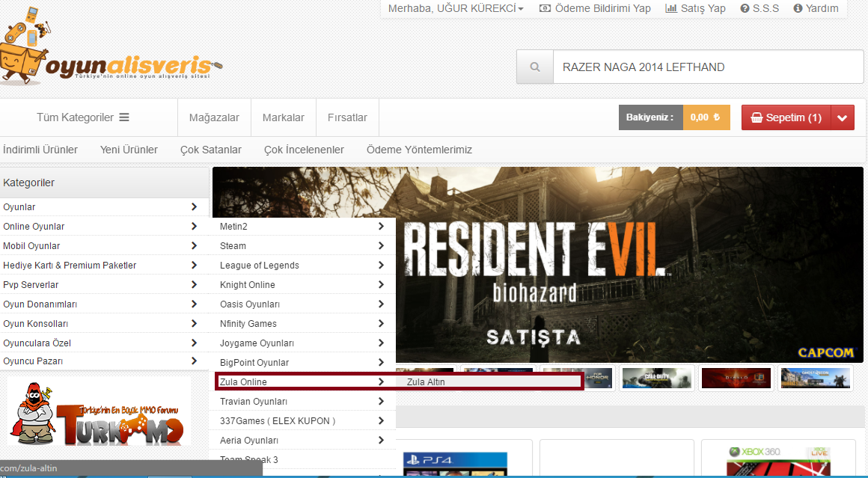Click the oyunalisveris site logo
868x478 pixels.
pos(112,52)
